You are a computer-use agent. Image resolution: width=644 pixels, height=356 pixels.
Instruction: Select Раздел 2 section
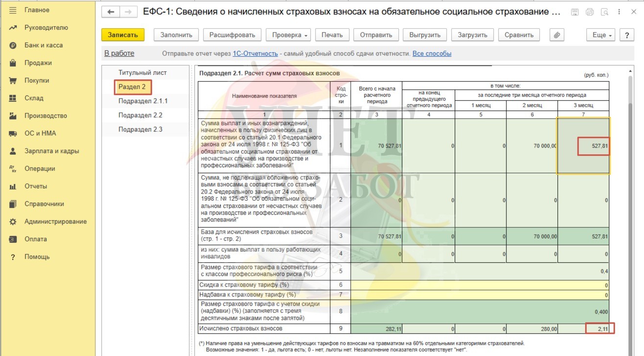[x=133, y=87]
